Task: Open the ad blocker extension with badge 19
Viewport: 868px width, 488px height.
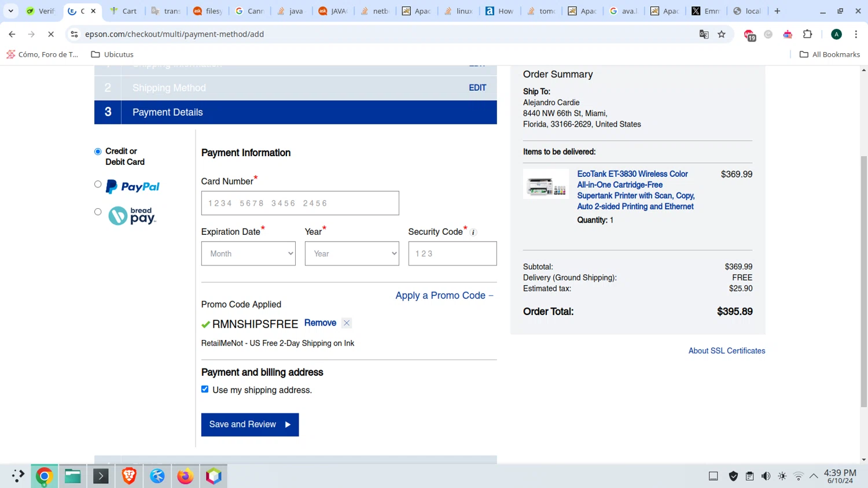Action: point(749,35)
